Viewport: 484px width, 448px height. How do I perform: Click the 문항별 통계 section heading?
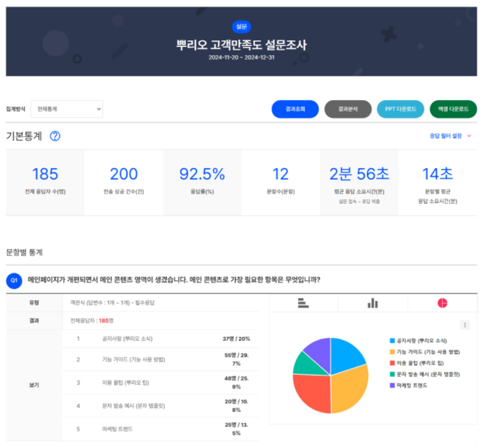click(x=24, y=252)
